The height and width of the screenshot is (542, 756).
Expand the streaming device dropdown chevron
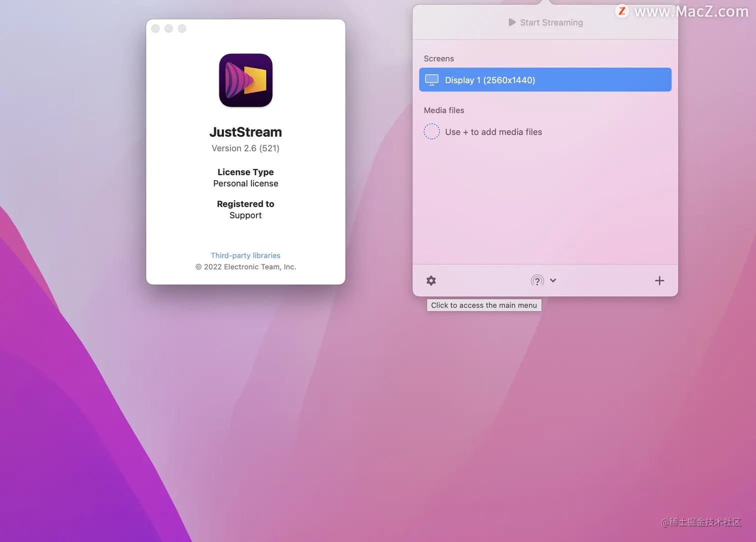pos(553,281)
